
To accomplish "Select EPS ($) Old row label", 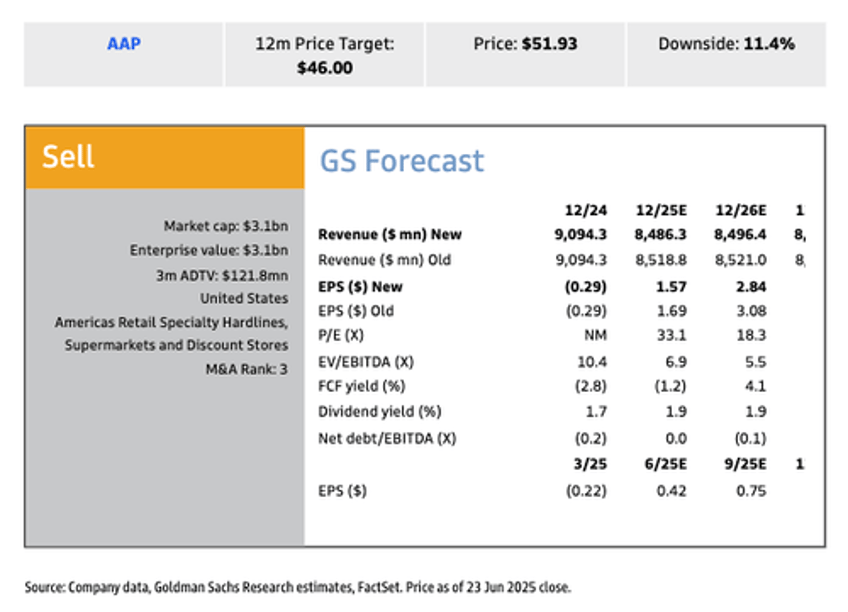I will point(355,311).
